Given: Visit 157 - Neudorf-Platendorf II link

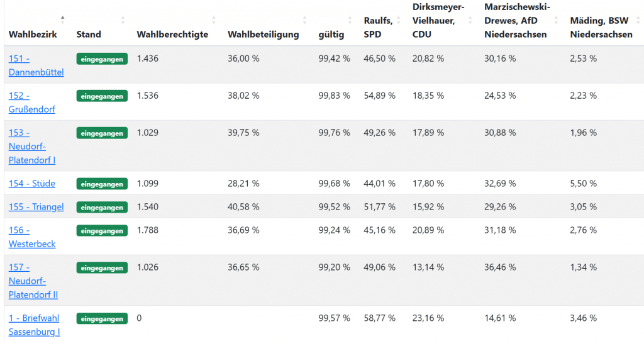Looking at the screenshot, I should [x=33, y=281].
